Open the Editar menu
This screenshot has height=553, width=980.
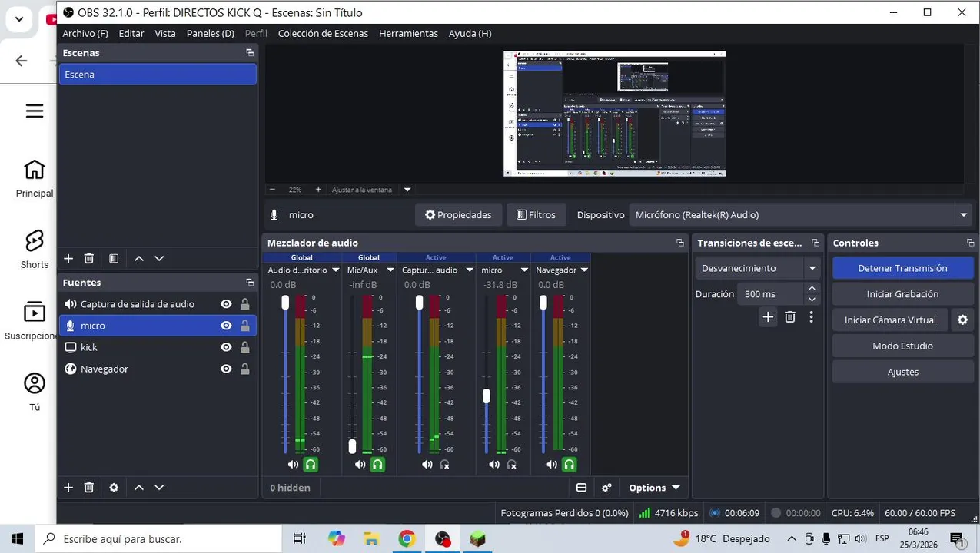[x=131, y=34]
